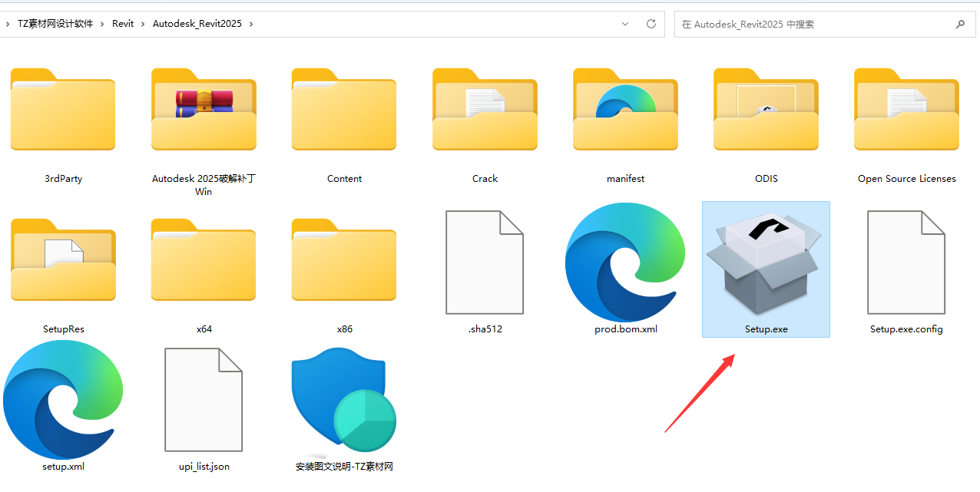
Task: Select the Content folder icon
Action: (344, 109)
